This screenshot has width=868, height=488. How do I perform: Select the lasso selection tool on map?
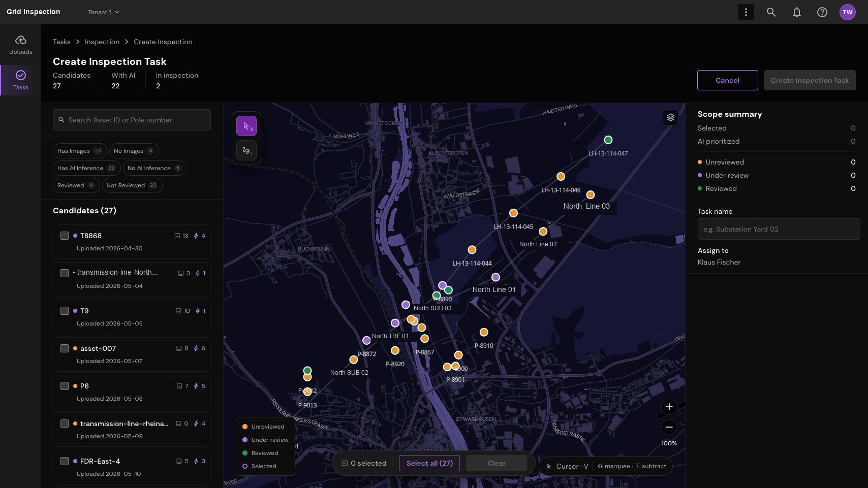tap(246, 150)
